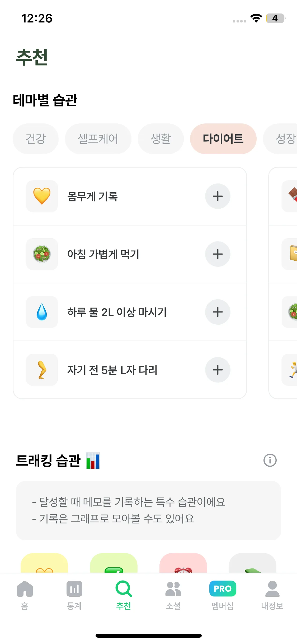Switch to the 생활 theme chip
Screen dimensions: 297x644
161,139
